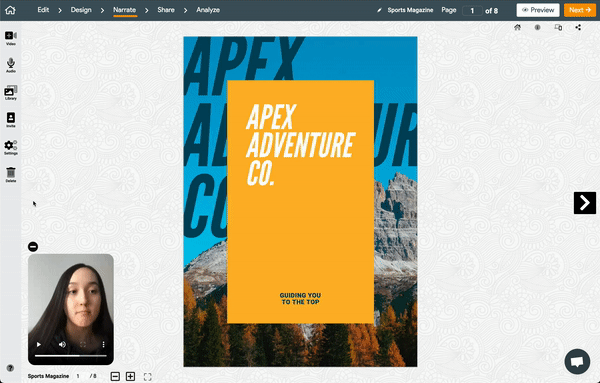
Task: Click the info icon above the page
Action: click(x=537, y=27)
